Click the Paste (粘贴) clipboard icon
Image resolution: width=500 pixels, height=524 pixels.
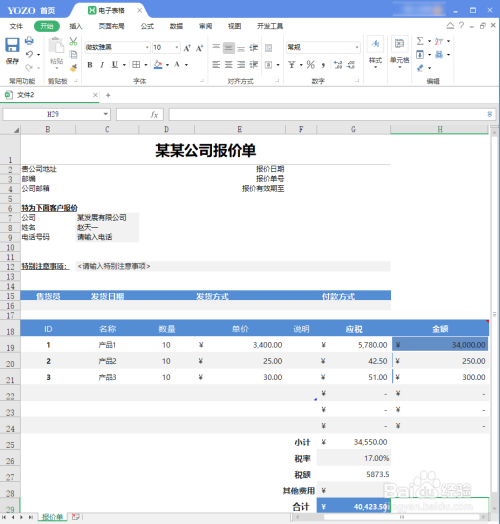coord(56,45)
